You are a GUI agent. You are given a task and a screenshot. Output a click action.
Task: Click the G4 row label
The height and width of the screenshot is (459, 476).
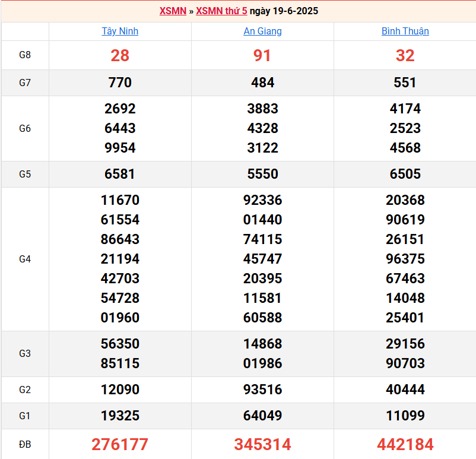[25, 259]
